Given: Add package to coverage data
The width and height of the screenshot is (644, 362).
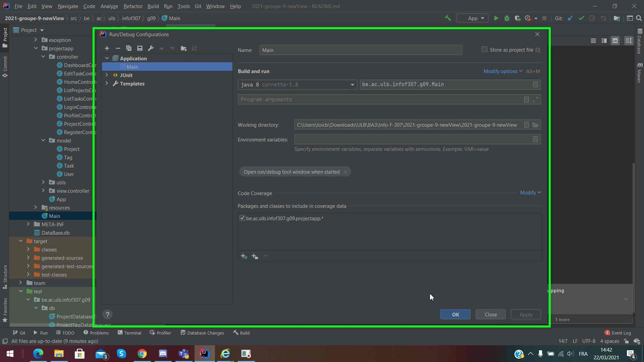Looking at the screenshot, I should (255, 256).
